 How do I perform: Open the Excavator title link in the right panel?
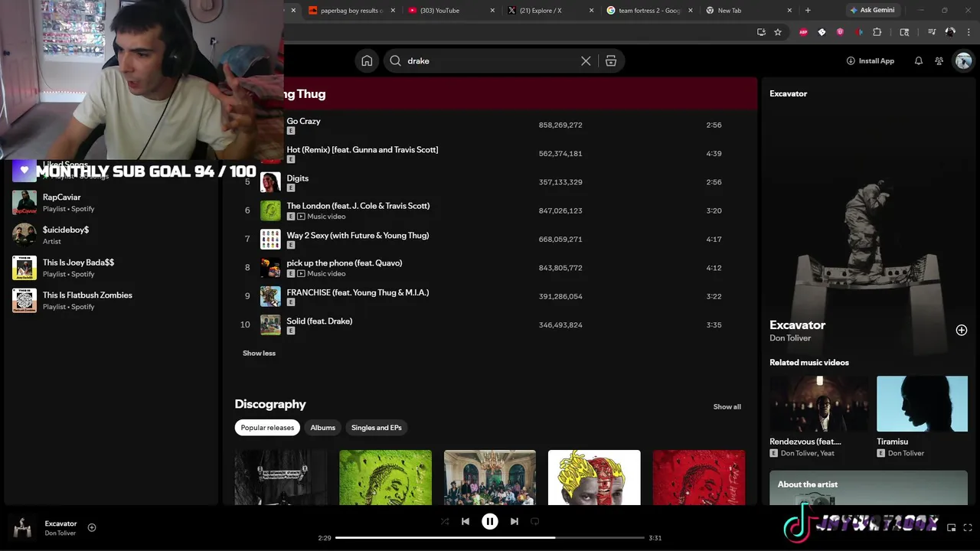[797, 324]
